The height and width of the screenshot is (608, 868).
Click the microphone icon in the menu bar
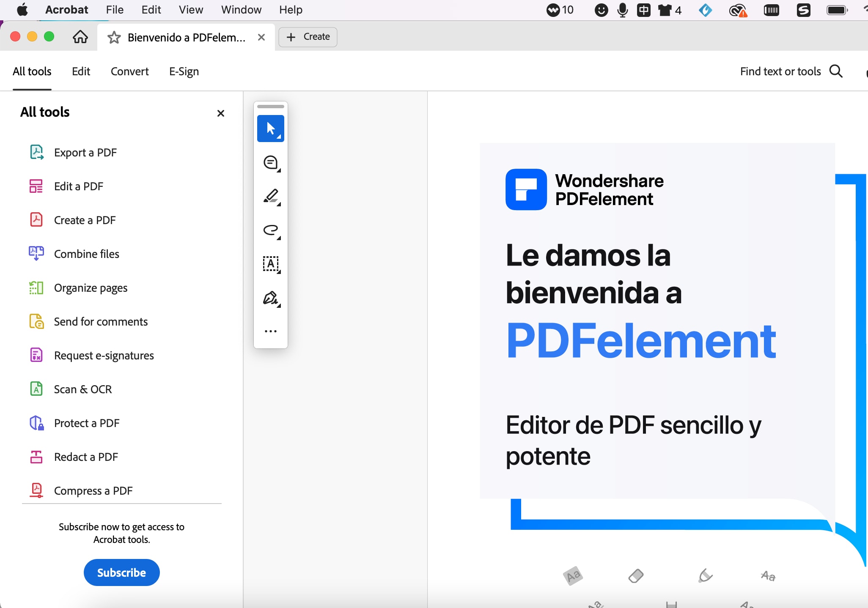[622, 10]
